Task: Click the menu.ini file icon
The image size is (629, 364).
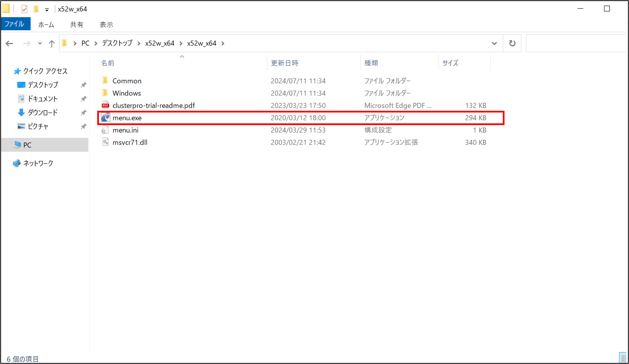Action: [x=105, y=130]
